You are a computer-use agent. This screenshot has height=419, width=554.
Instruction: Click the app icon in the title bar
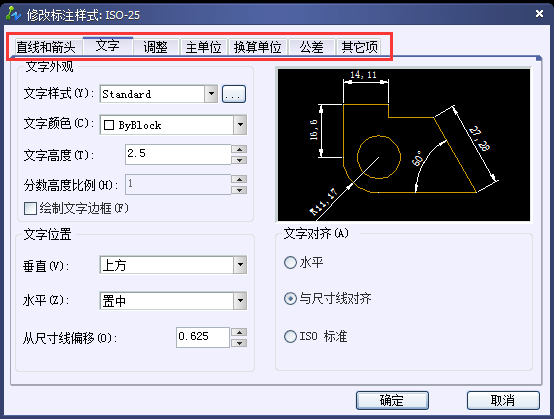13,13
